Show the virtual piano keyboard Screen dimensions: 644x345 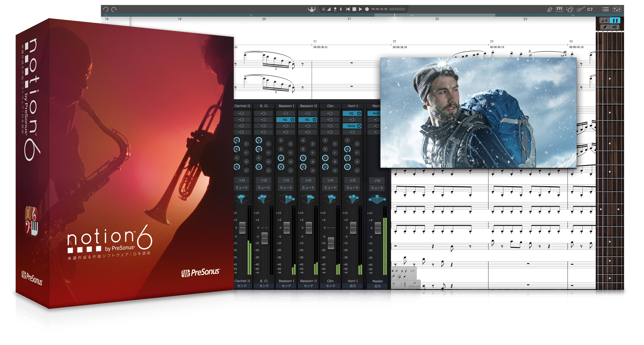tap(559, 9)
